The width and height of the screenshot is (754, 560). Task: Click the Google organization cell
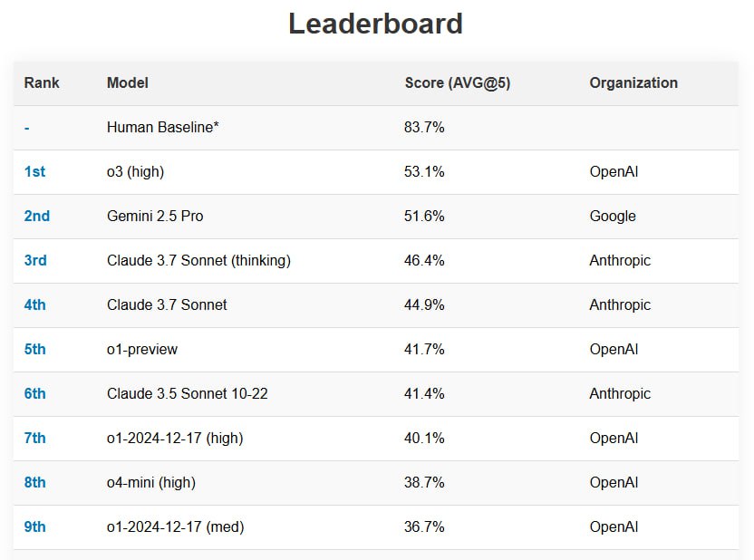tap(613, 217)
